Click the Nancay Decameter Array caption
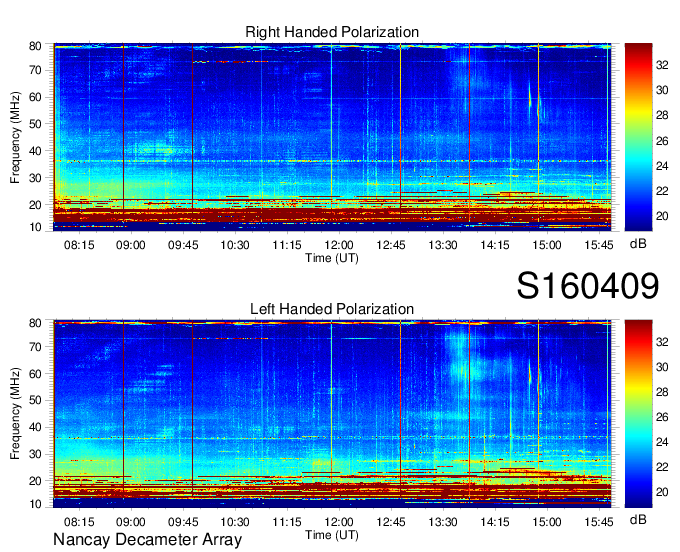This screenshot has height=552, width=680. pos(147,540)
